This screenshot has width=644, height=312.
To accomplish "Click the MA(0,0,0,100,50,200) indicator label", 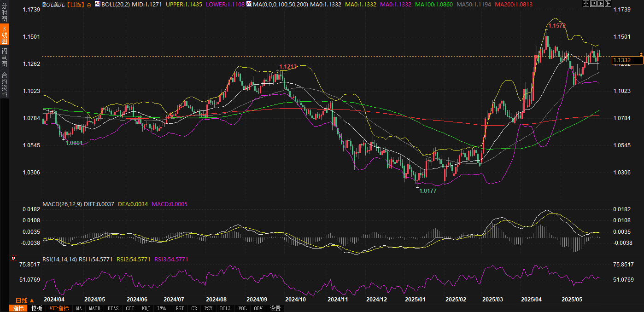I will click(x=281, y=4).
